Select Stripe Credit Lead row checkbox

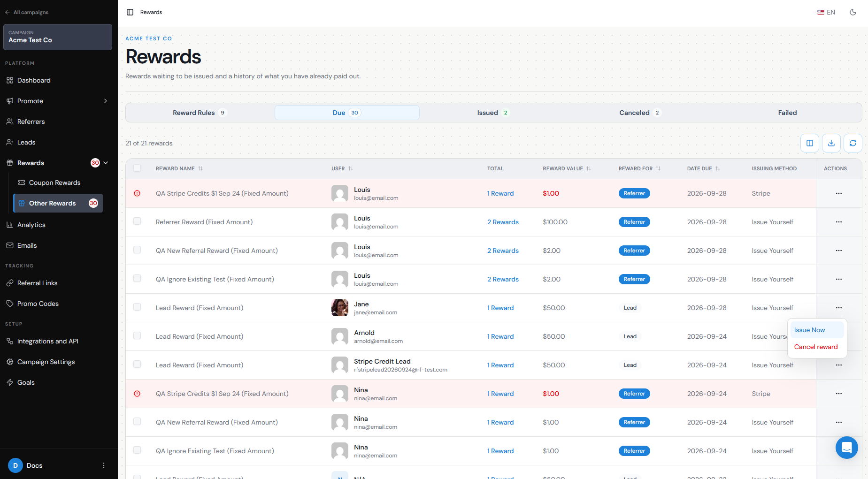pos(137,364)
